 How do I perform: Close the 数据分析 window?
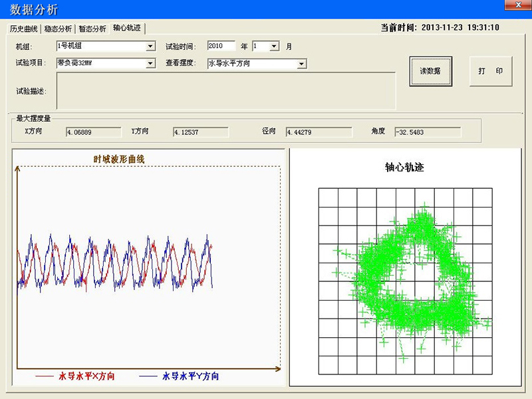[517, 6]
